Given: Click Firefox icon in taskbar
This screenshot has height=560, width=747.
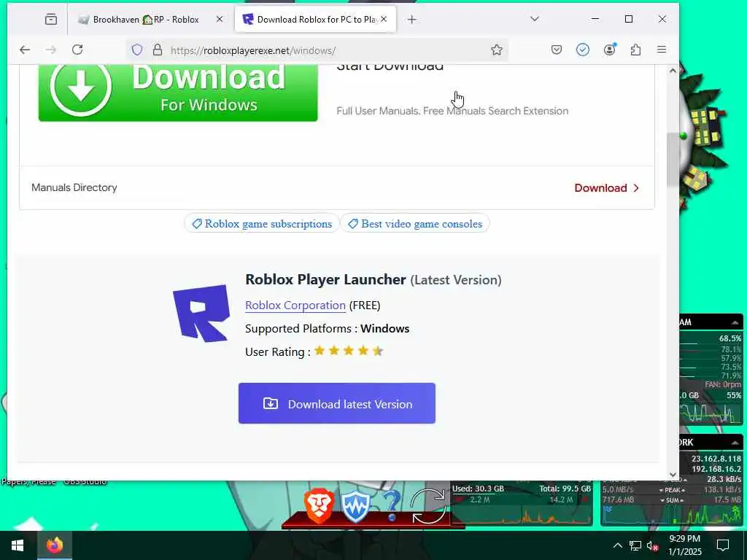Looking at the screenshot, I should click(54, 545).
